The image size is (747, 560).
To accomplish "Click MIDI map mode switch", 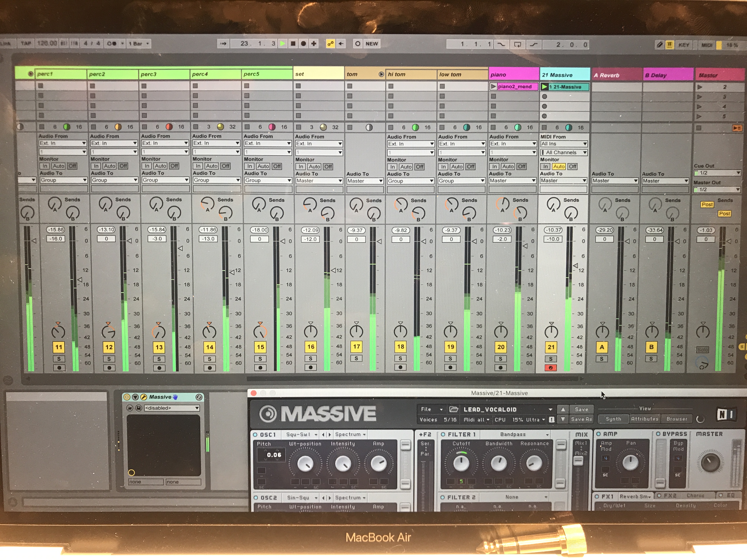I will (x=707, y=45).
